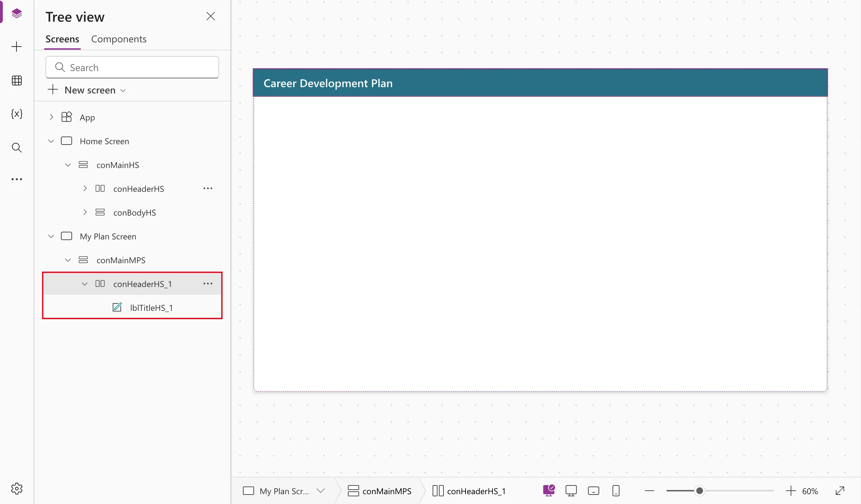The image size is (861, 504).
Task: Click the fit to window expand icon
Action: point(840,491)
